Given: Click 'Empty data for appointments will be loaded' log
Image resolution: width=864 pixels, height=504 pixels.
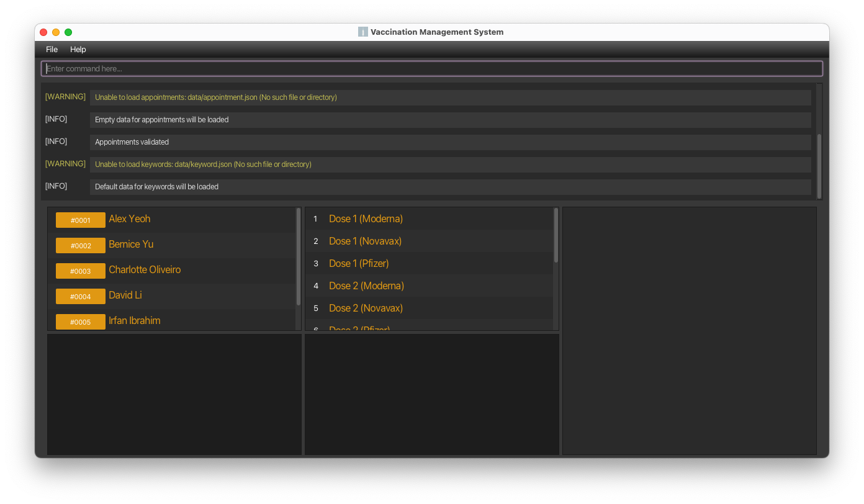Looking at the screenshot, I should click(451, 120).
